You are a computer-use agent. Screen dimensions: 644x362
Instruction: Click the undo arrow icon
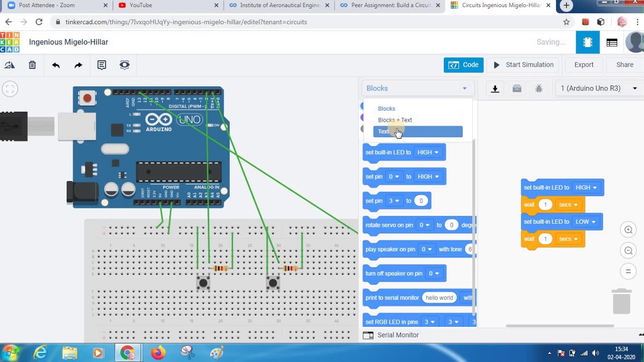point(56,65)
